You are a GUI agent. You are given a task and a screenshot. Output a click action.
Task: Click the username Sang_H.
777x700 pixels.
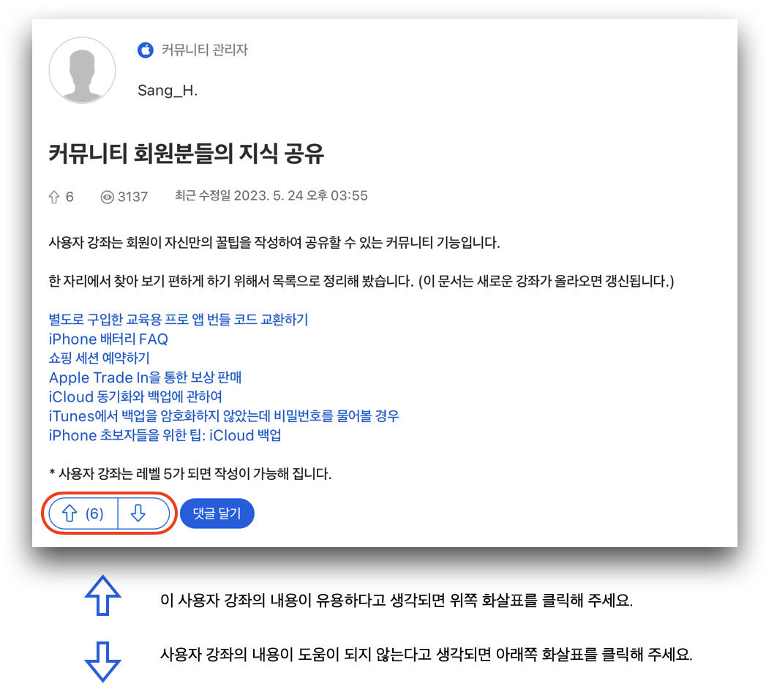coord(168,90)
